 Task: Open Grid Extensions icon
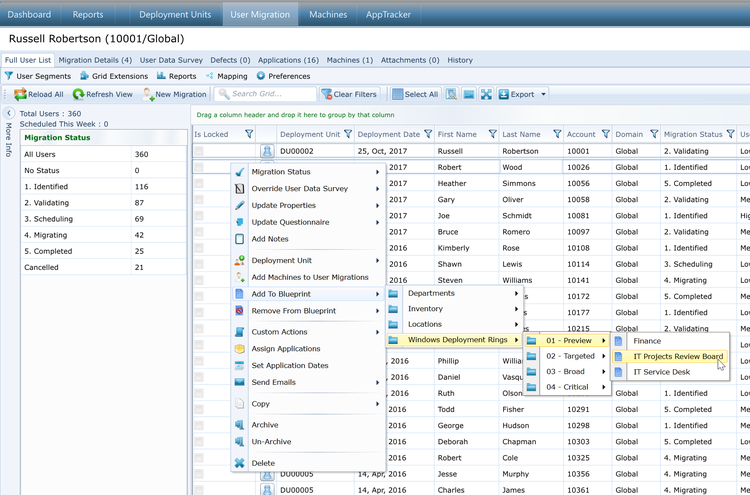[84, 76]
